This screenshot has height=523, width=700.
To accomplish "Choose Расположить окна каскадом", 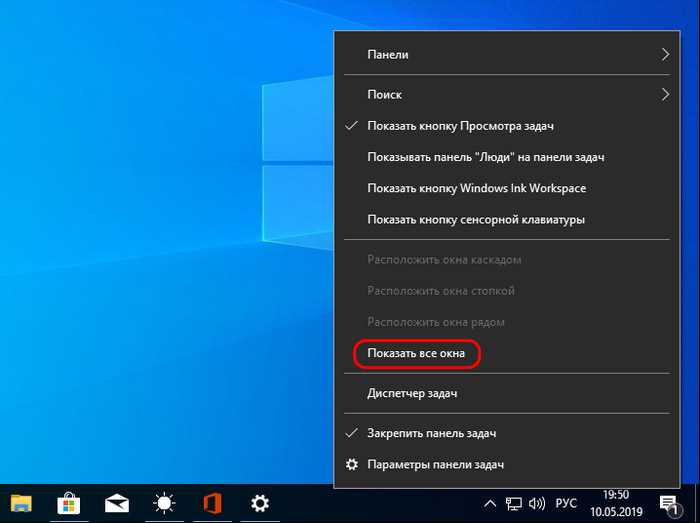I will pos(507,260).
